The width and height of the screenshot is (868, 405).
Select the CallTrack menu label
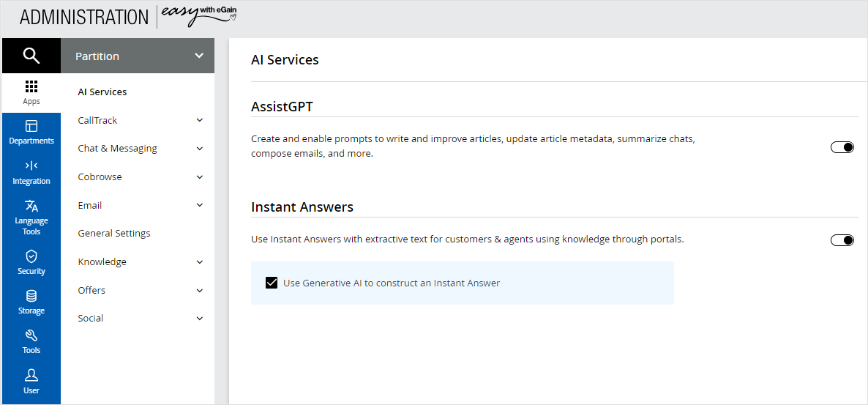(97, 120)
